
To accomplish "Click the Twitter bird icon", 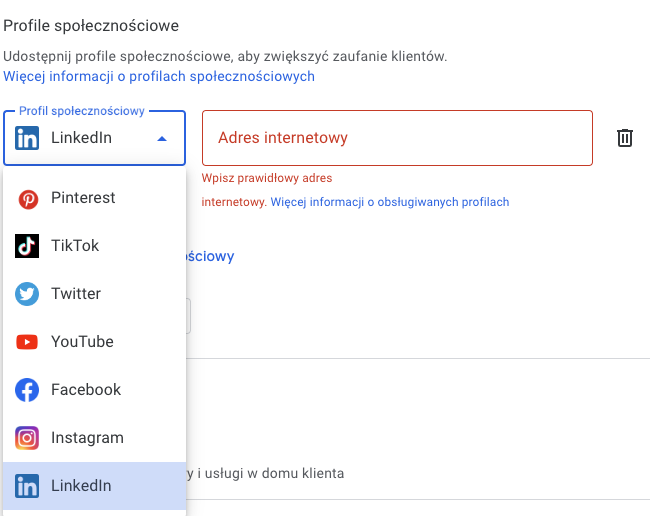I will coord(27,294).
